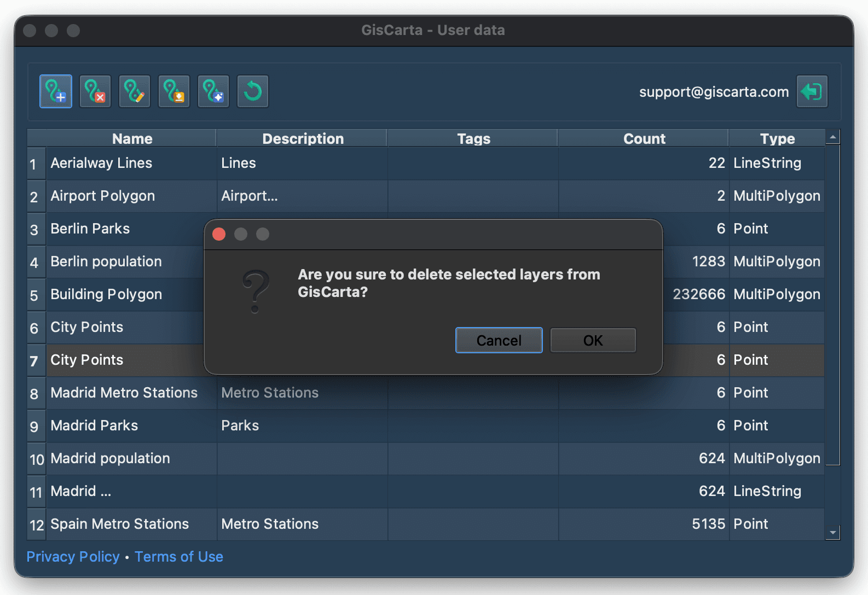The height and width of the screenshot is (595, 868).
Task: Select the Madrid Parks layer name
Action: tap(94, 425)
